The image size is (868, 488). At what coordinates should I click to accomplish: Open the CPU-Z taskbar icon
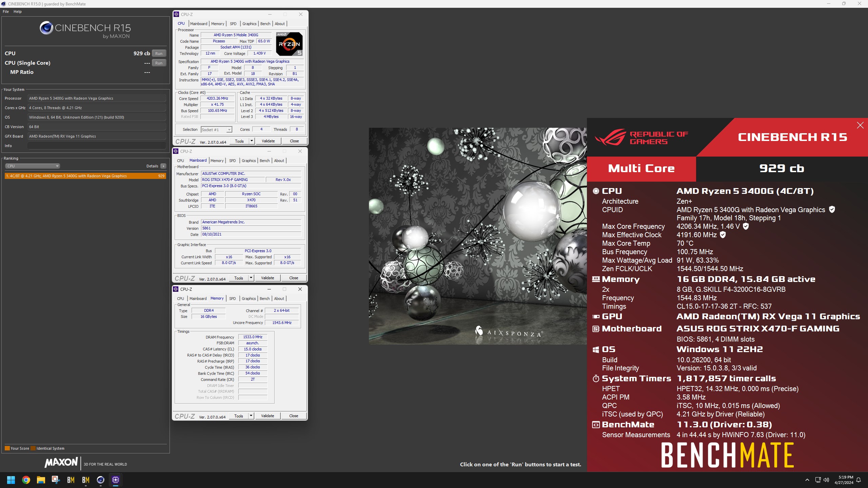point(116,480)
